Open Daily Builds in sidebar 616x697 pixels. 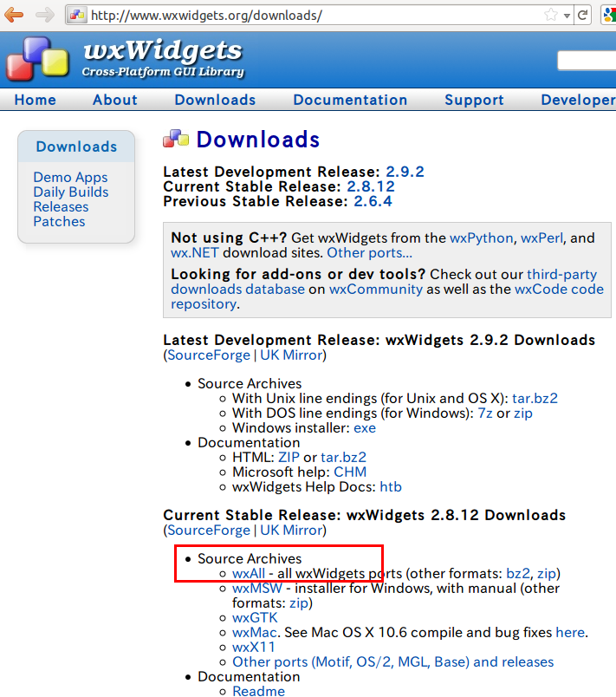click(x=71, y=192)
